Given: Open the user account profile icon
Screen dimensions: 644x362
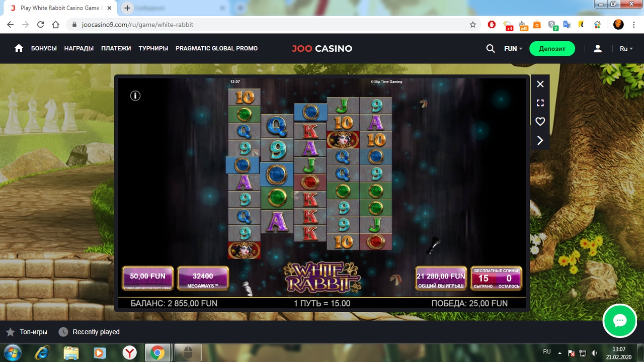Looking at the screenshot, I should (x=598, y=49).
